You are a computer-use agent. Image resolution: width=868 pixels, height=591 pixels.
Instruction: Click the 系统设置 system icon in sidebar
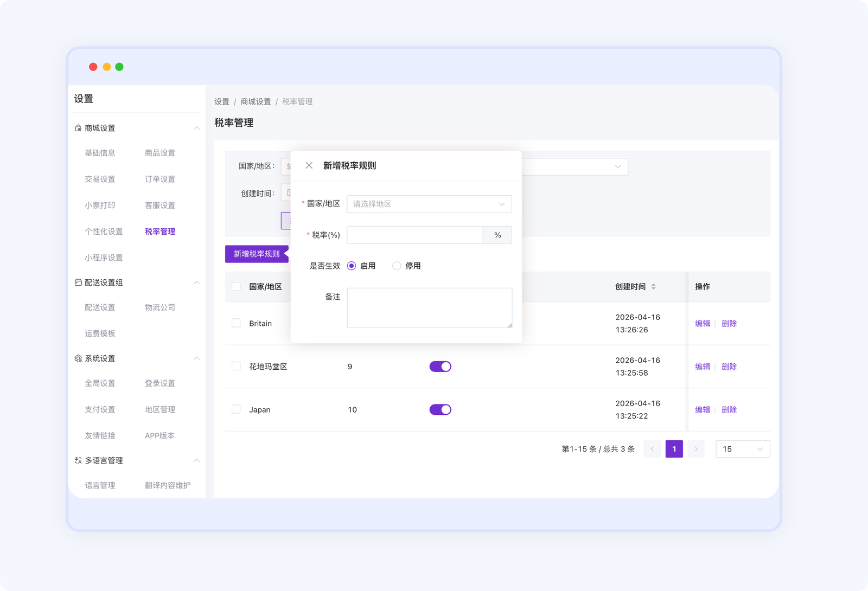click(78, 358)
